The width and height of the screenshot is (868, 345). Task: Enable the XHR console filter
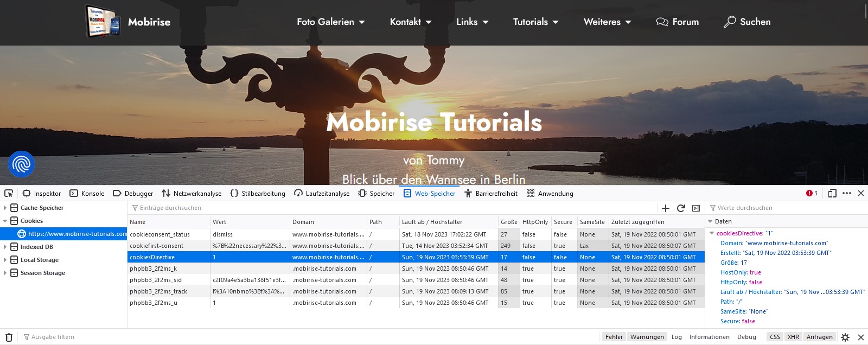[x=793, y=337]
